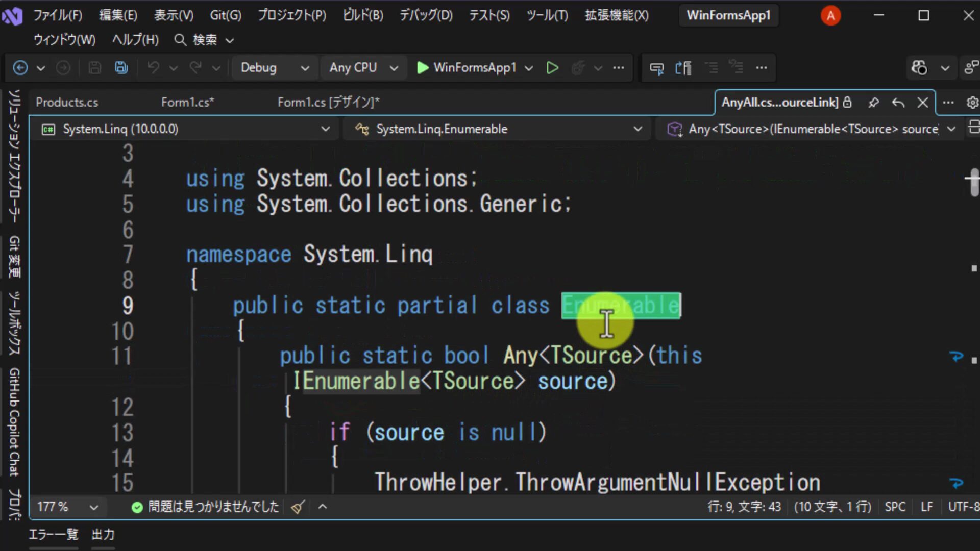This screenshot has width=980, height=551.
Task: Open the tab settings gear icon
Action: (x=972, y=103)
